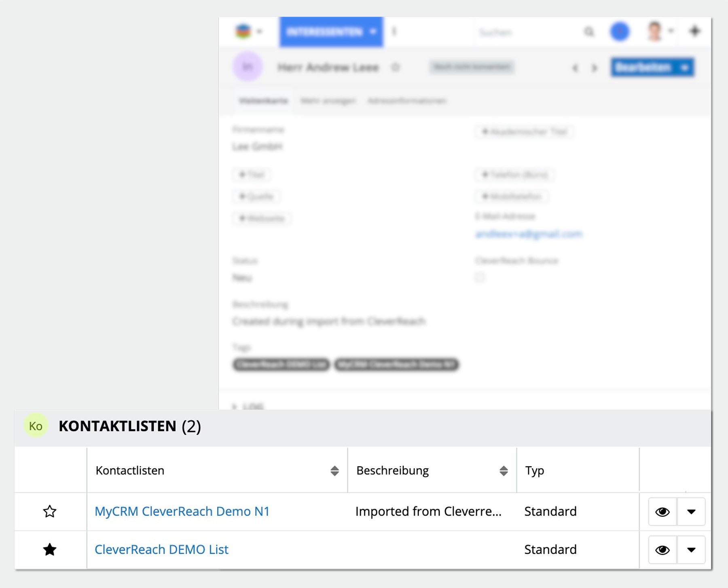Favorite the MyCRM CleverReach Demo N1 star
This screenshot has height=588, width=728.
(50, 512)
